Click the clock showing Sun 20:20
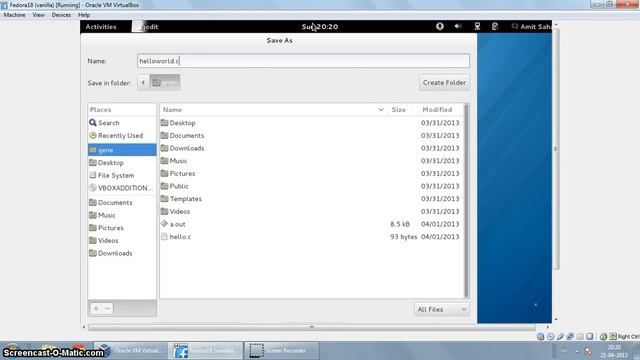 coord(320,27)
